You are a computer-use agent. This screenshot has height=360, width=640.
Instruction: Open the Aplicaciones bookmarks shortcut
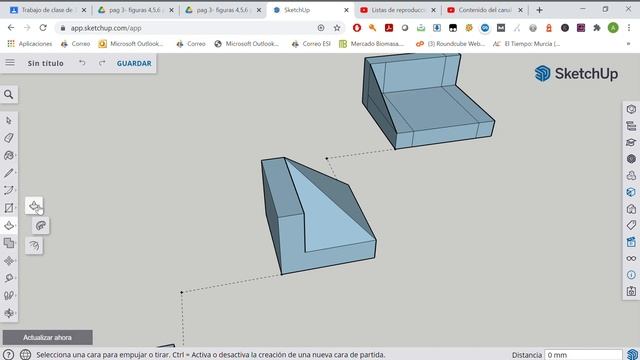coord(30,44)
